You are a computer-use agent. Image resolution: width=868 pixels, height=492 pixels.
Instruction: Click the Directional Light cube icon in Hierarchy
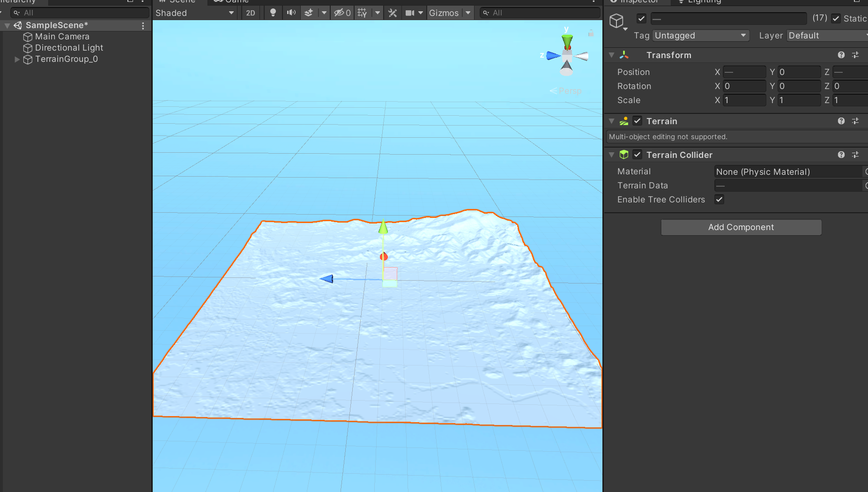click(28, 48)
